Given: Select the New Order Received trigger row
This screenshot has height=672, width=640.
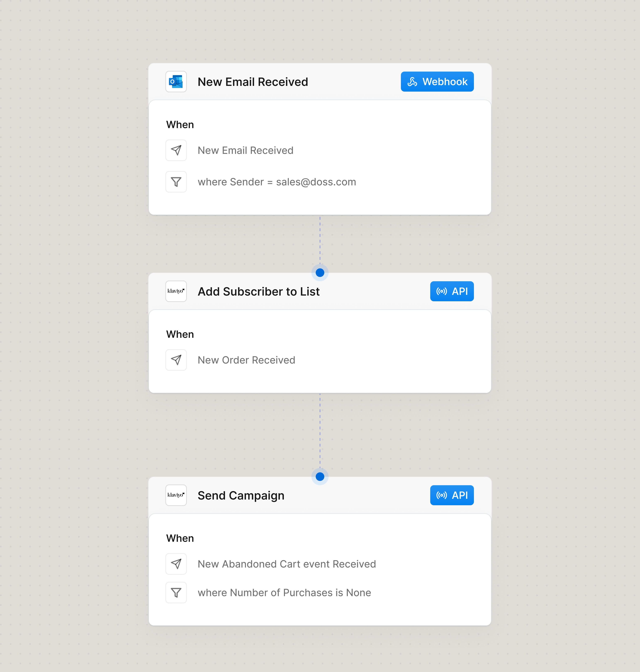Looking at the screenshot, I should click(x=246, y=360).
